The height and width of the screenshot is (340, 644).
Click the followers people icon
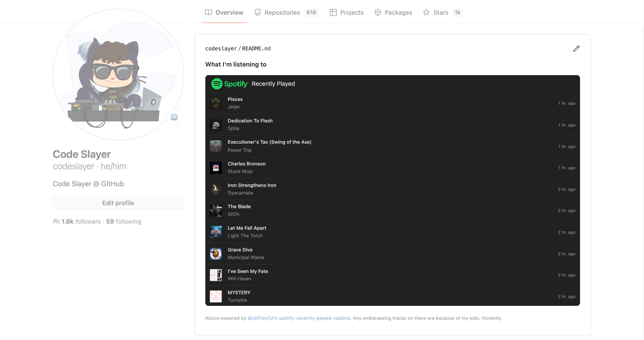56,221
